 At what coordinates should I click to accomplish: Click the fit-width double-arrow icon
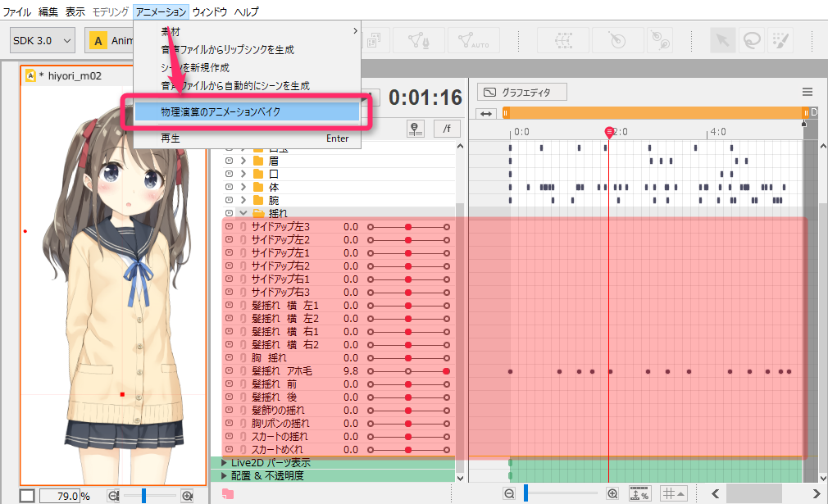click(486, 113)
